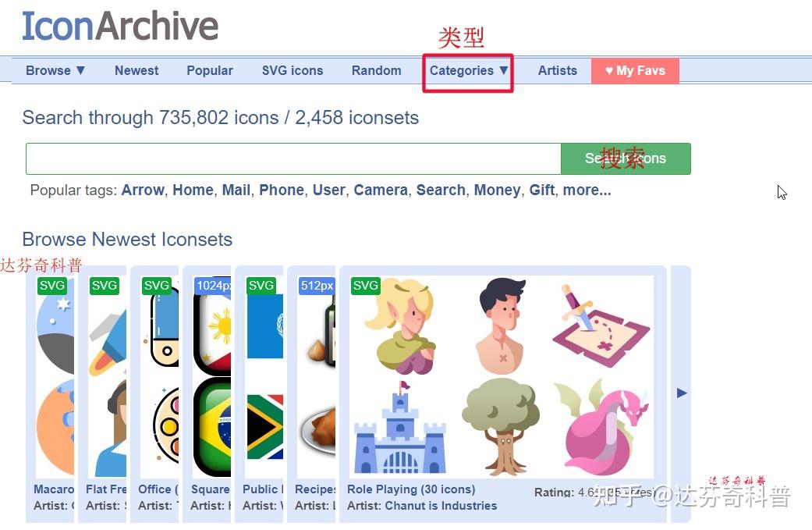Expand the Browse dropdown menu

tap(55, 70)
